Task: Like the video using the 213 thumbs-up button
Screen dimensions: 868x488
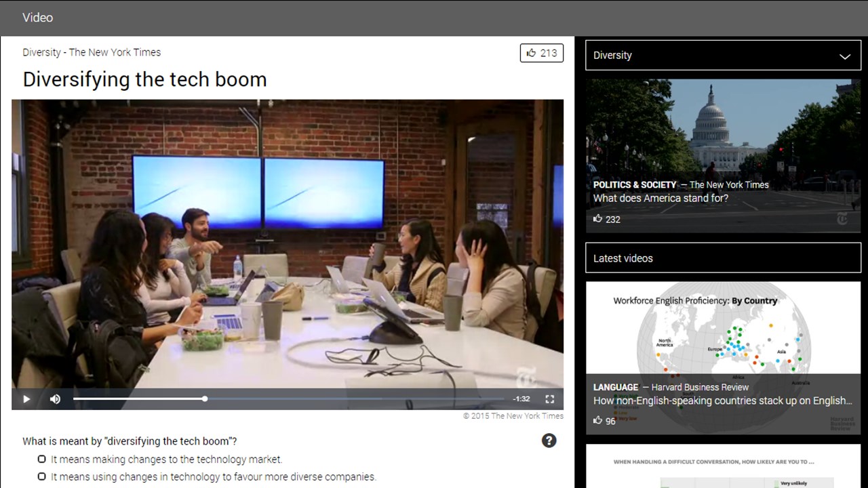Action: 542,53
